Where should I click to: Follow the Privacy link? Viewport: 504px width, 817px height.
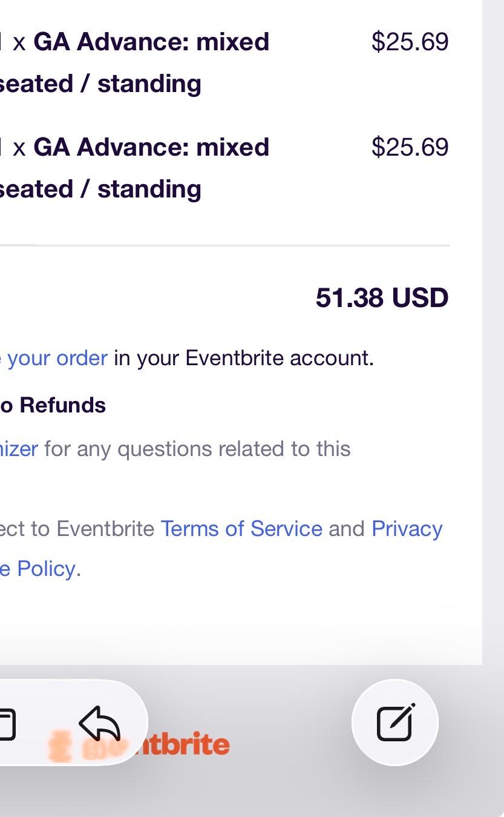(x=407, y=529)
